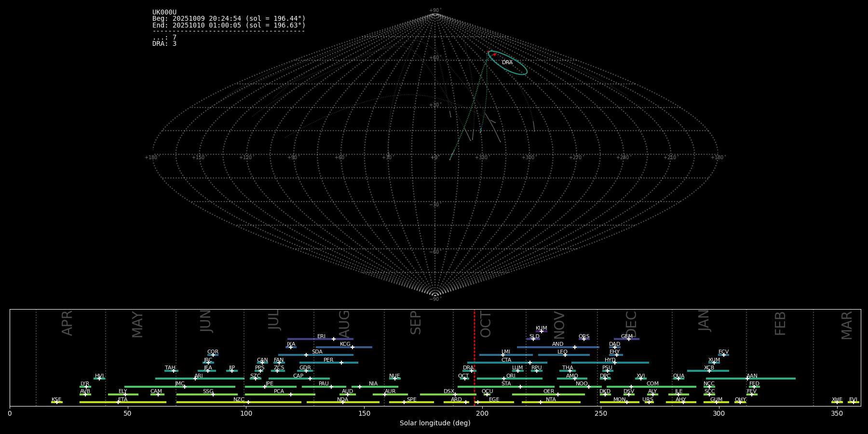Screen dimensions: 868x434
Task: Click the red radiant point inside DRA ellipse
Action: 494,54
